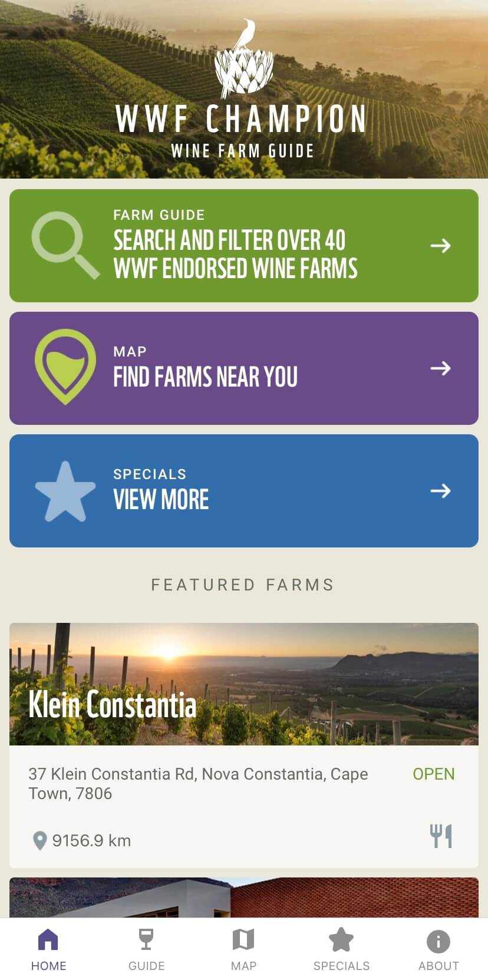Click the arrow on the purple Map card

click(x=440, y=368)
